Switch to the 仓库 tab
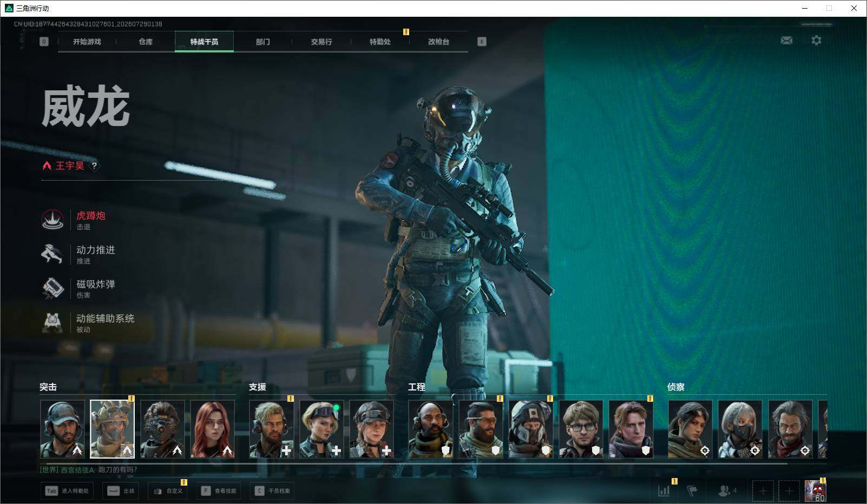The image size is (867, 504). coord(146,42)
